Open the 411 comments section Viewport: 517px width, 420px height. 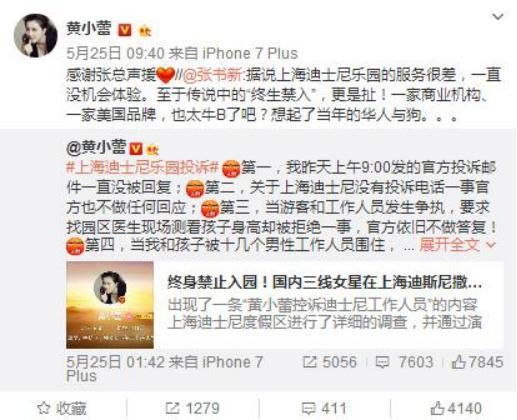324,409
